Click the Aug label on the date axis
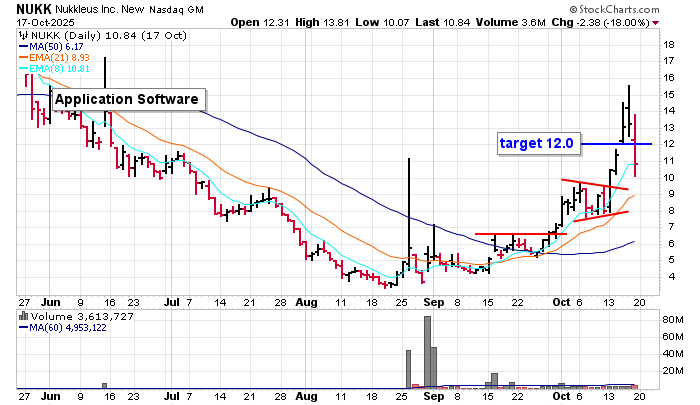The height and width of the screenshot is (405, 700). click(x=306, y=299)
